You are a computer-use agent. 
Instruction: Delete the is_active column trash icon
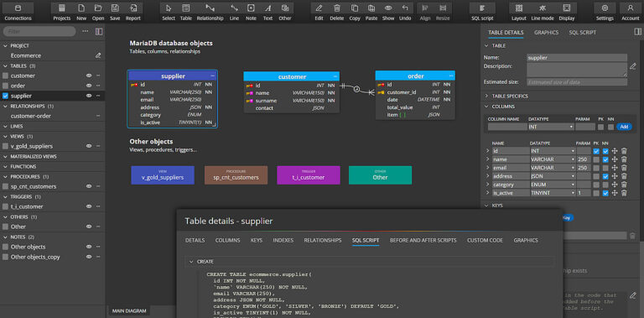coord(624,193)
